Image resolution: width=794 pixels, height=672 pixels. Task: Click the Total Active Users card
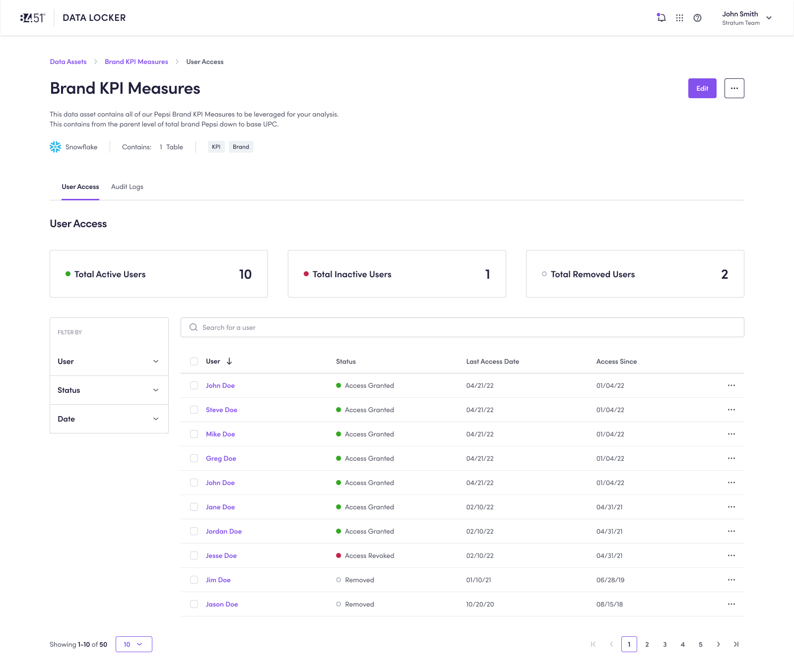(159, 274)
